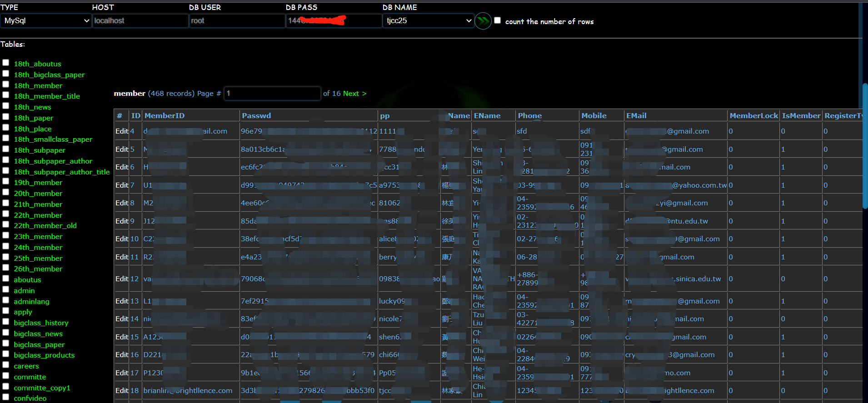Screen dimensions: 868x403
Task: Check the careers table checkbox
Action: [6, 365]
